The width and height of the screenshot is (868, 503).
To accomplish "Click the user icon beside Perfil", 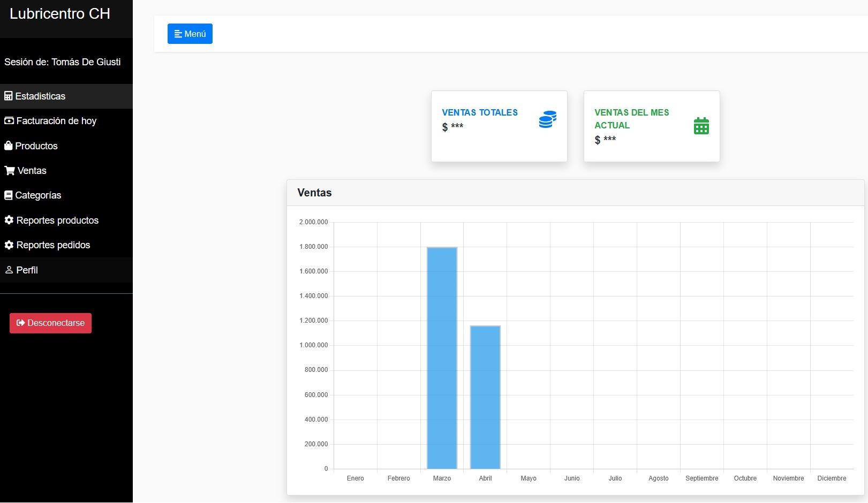I will 9,270.
